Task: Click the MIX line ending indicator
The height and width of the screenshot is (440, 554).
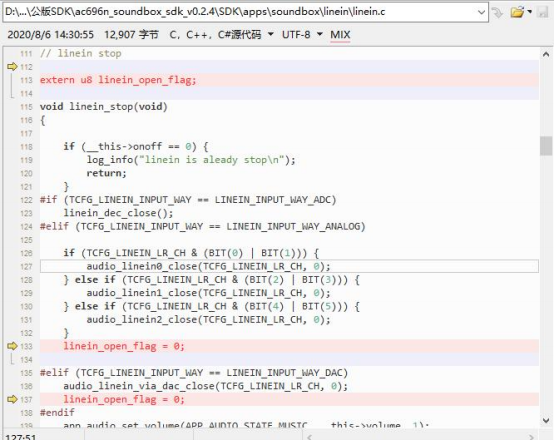Action: [340, 35]
